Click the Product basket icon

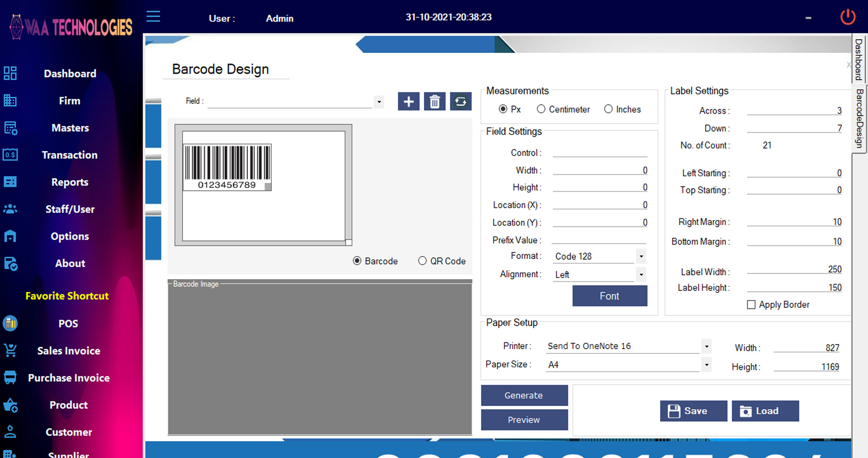pos(10,405)
